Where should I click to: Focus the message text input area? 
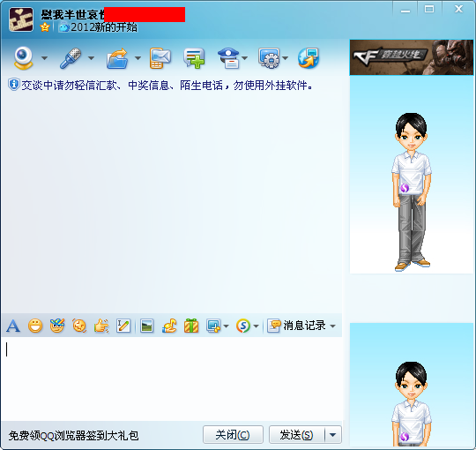click(172, 379)
